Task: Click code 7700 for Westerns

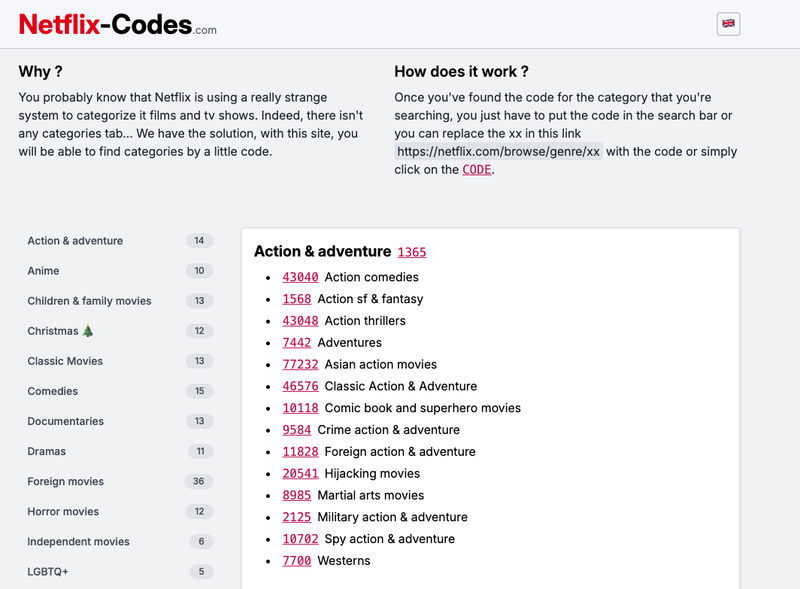Action: (x=297, y=561)
